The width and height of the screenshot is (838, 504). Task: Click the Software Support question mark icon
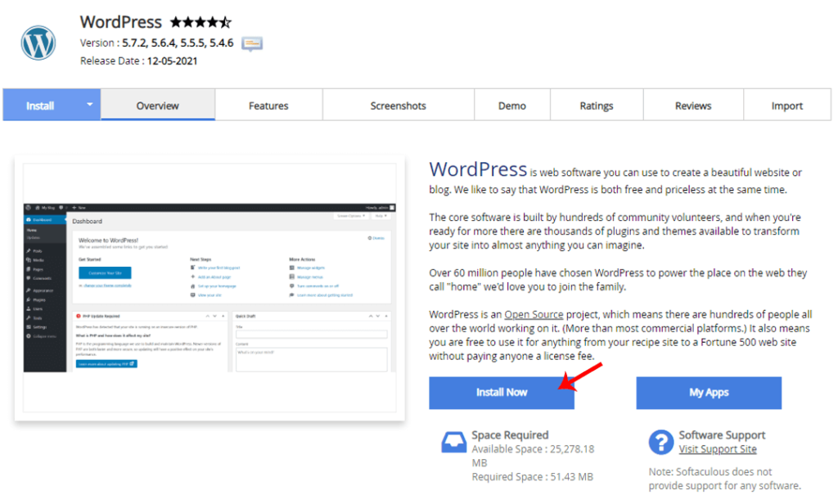[661, 442]
